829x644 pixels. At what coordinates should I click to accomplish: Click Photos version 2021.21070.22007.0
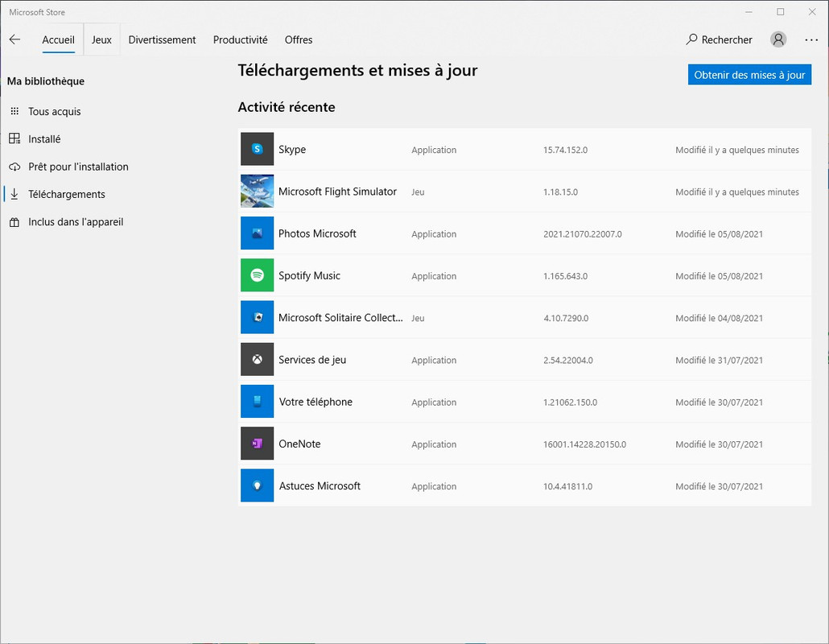[583, 233]
